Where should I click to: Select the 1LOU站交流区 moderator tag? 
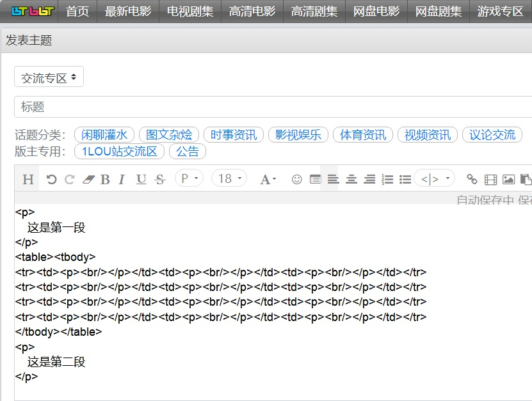[120, 151]
